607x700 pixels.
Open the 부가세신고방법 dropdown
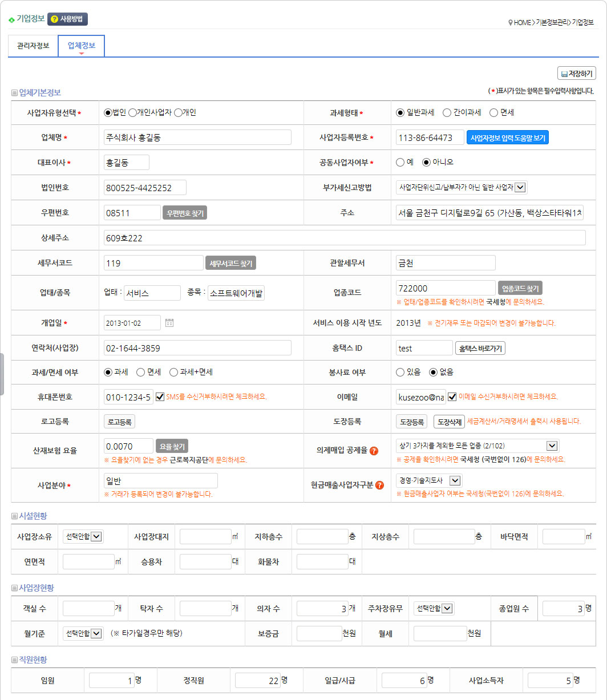tap(462, 187)
